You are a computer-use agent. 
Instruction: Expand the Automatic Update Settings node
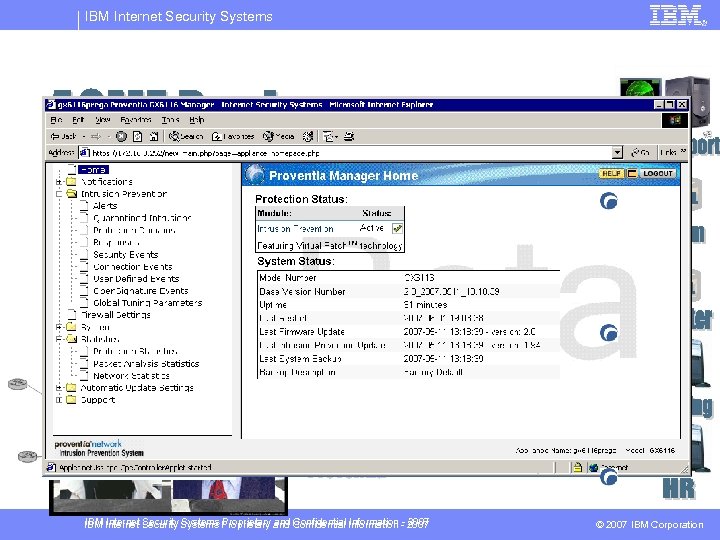pos(59,388)
